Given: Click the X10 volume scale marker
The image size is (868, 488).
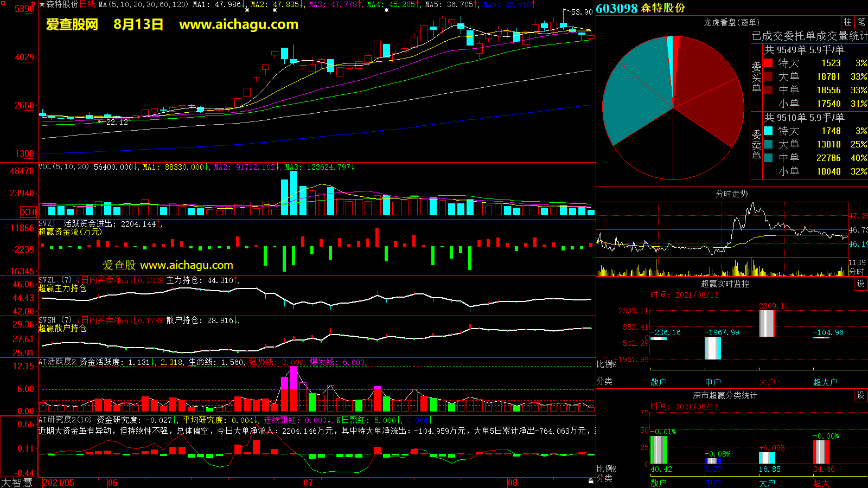Looking at the screenshot, I should (29, 212).
